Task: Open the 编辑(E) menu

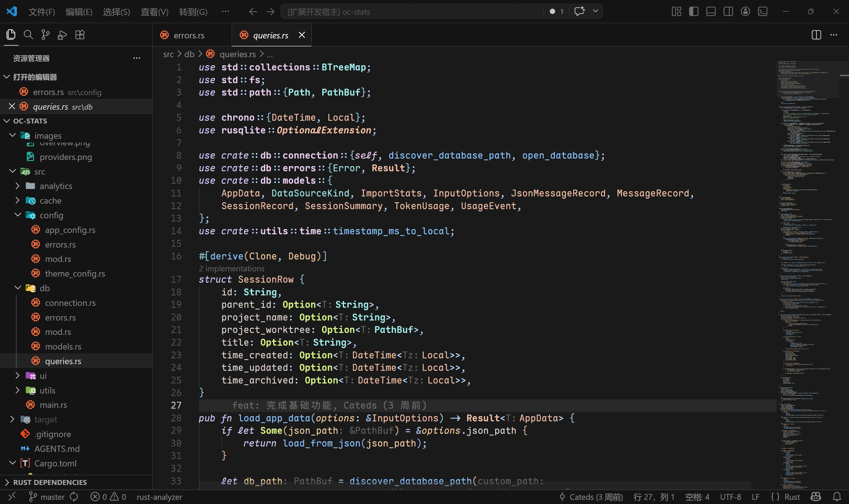Action: point(79,12)
